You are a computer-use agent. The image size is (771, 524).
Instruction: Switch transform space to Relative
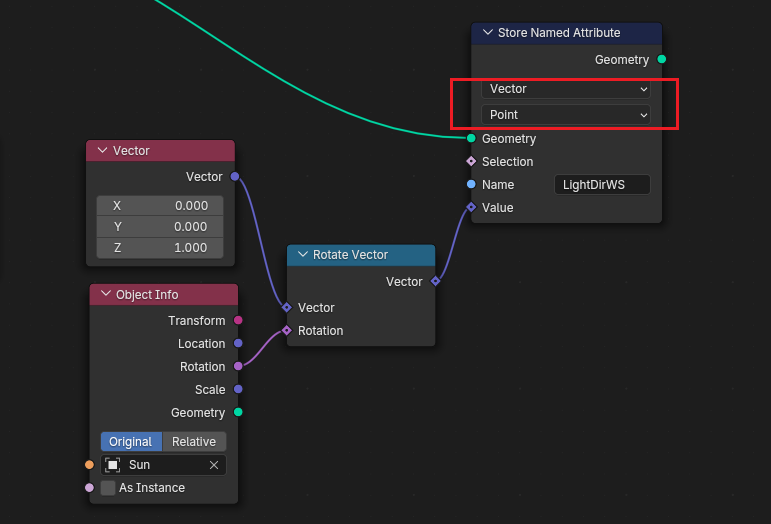194,442
